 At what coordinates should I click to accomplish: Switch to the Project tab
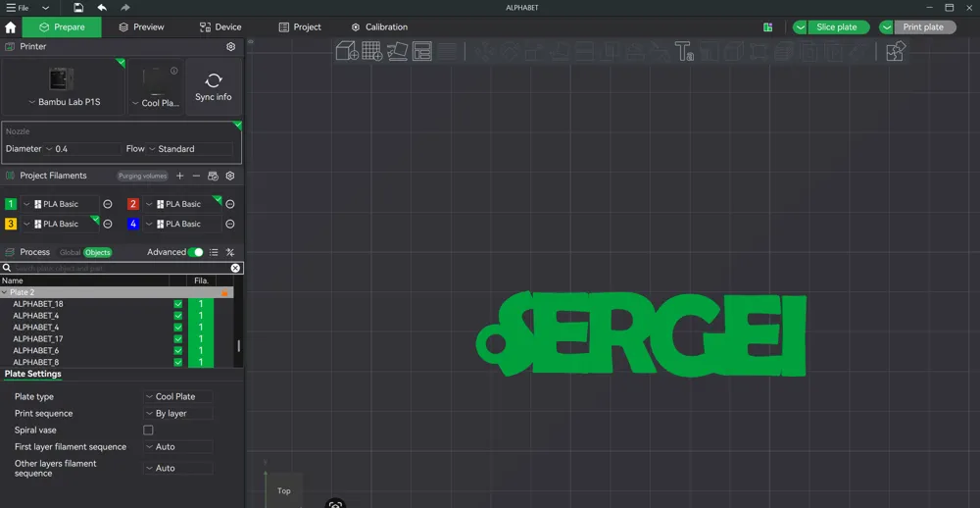point(300,26)
